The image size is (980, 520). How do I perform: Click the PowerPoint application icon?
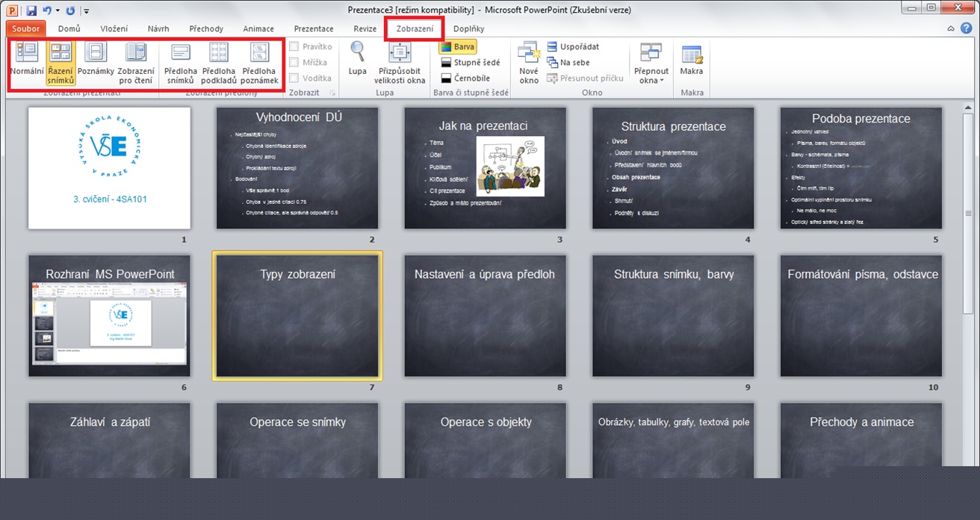point(13,10)
